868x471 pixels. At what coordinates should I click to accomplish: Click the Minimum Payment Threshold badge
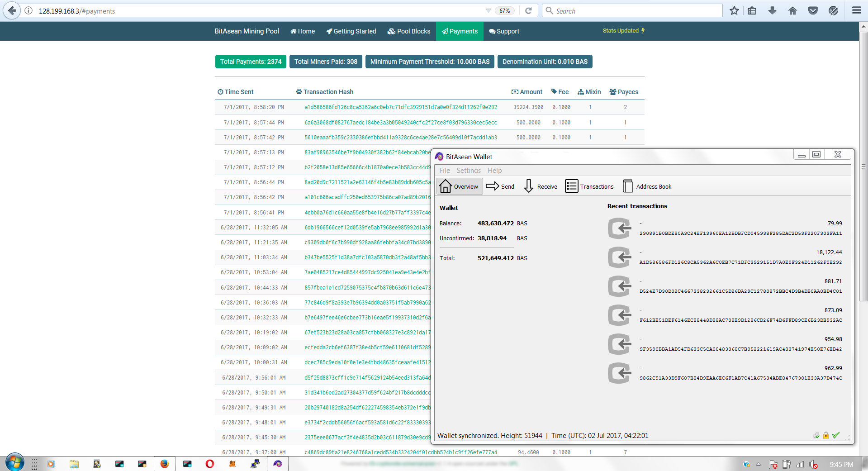coord(430,62)
